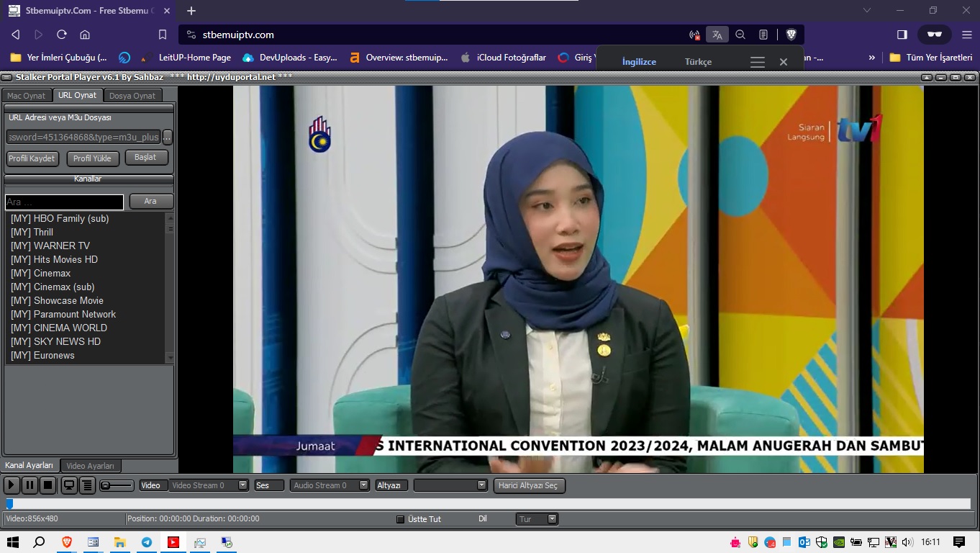Viewport: 980px width, 553px height.
Task: Select [MY] Hits Movies HD channel
Action: (86, 259)
